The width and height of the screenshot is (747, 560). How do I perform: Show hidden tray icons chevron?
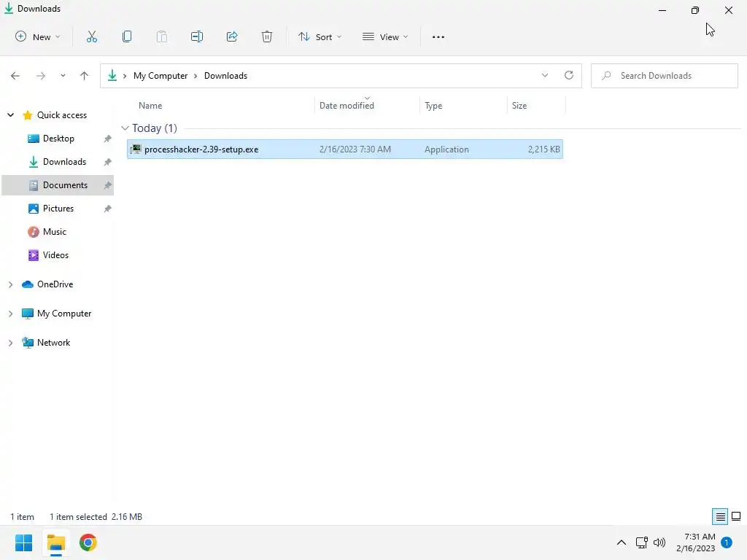(622, 542)
